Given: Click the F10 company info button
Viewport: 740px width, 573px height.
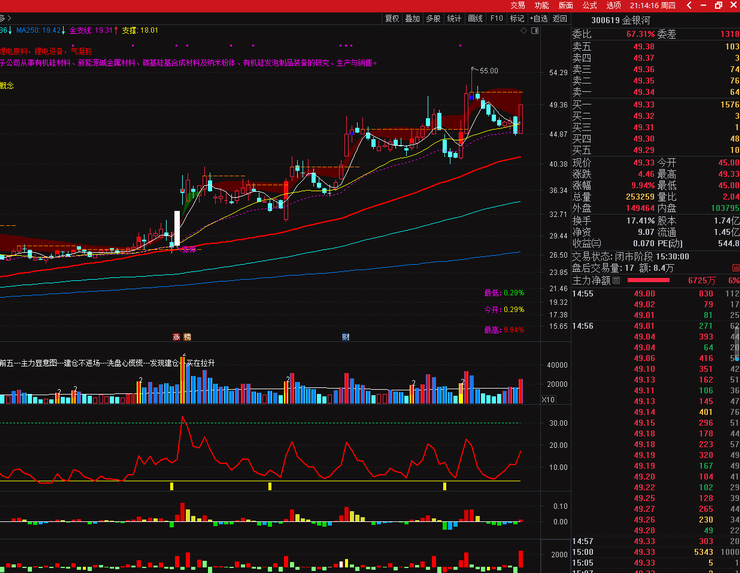Looking at the screenshot, I should tap(496, 18).
